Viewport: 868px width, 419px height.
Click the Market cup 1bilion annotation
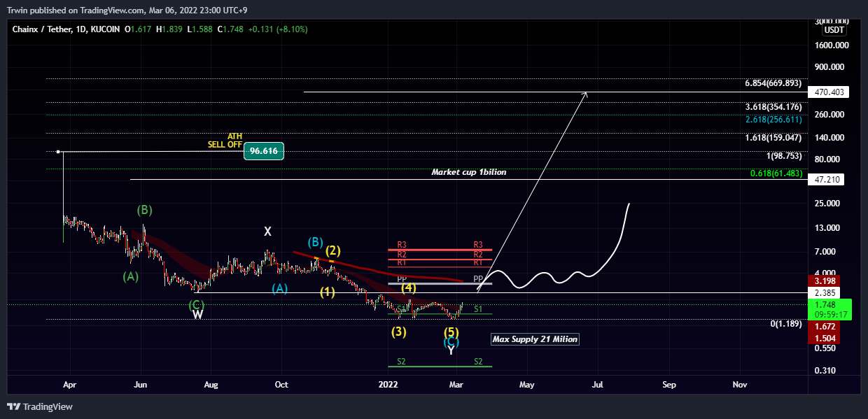point(468,171)
